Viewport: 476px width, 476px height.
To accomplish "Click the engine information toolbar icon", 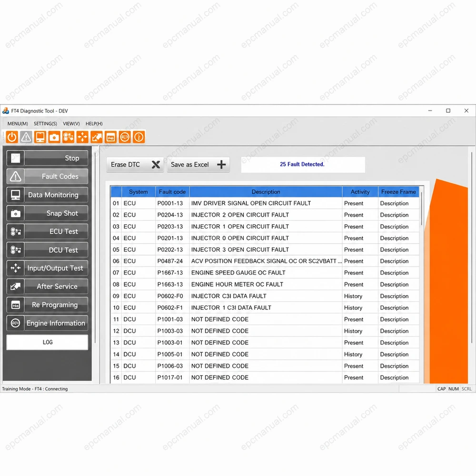I will tap(125, 137).
